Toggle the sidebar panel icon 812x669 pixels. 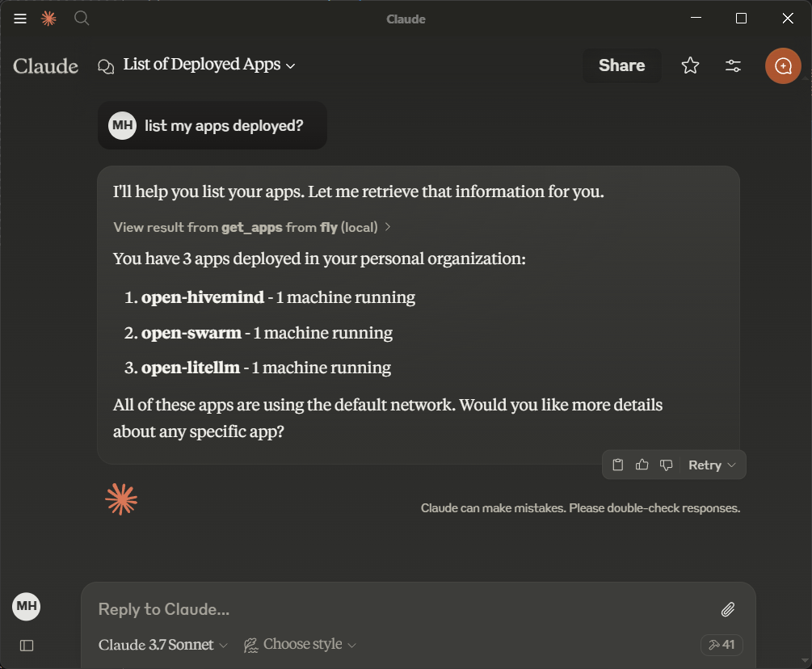coord(27,645)
